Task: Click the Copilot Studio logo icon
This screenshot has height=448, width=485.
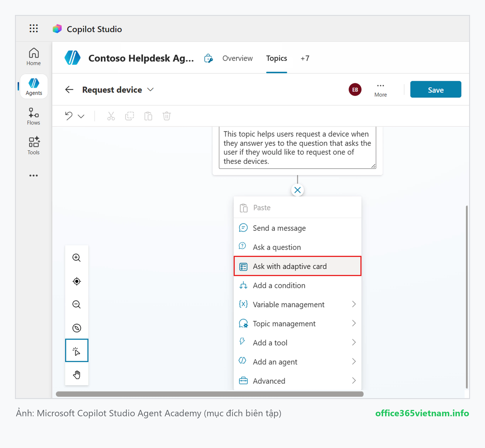Action: point(57,29)
